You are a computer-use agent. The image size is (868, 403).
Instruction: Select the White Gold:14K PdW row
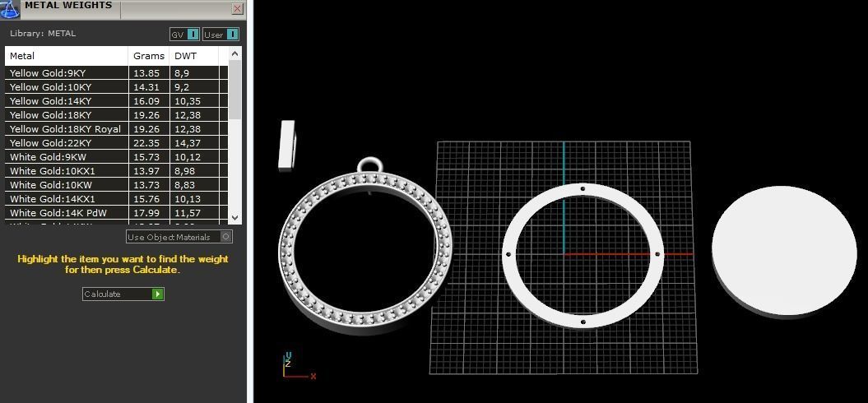point(116,212)
